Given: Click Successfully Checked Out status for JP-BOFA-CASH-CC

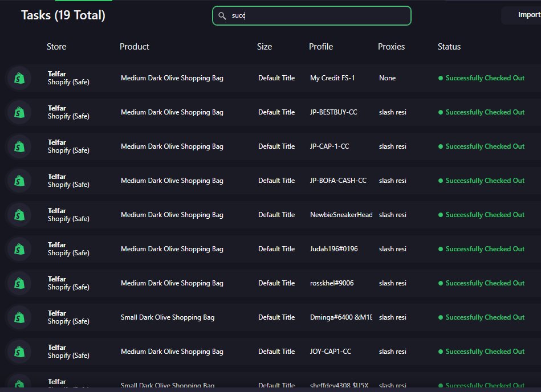Looking at the screenshot, I should click(x=481, y=180).
